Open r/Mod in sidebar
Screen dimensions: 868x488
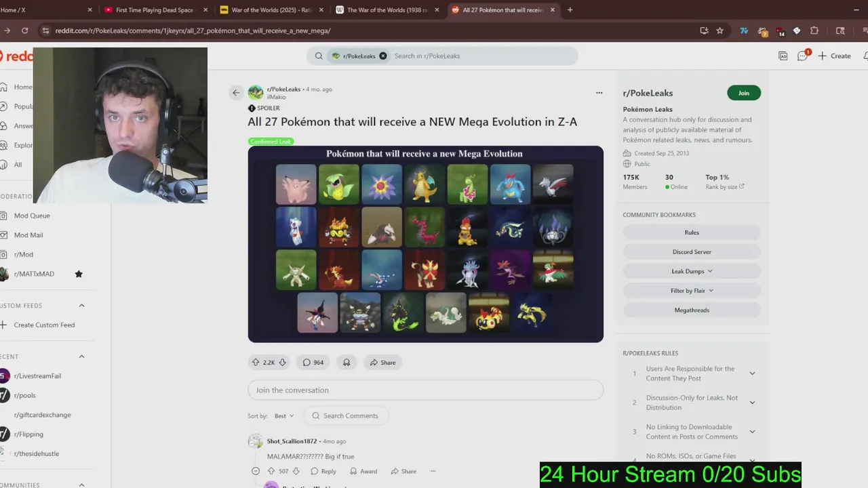click(23, 254)
